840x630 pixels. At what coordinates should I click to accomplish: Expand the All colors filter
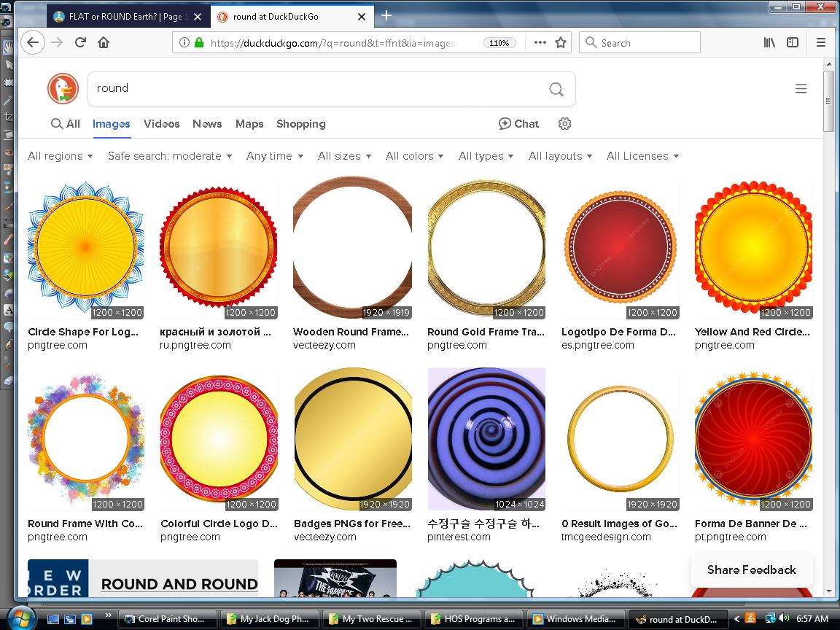pos(414,156)
